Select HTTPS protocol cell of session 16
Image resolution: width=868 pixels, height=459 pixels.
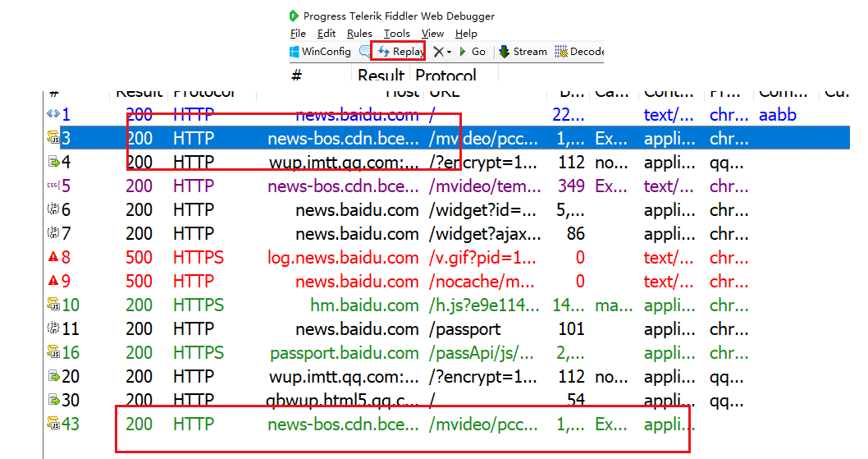(199, 353)
